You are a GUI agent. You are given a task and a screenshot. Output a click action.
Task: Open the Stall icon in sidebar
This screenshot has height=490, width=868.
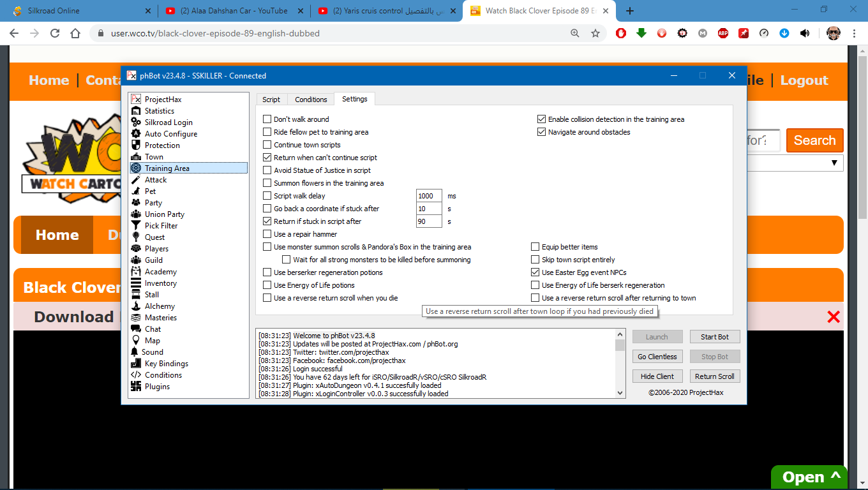tap(135, 295)
